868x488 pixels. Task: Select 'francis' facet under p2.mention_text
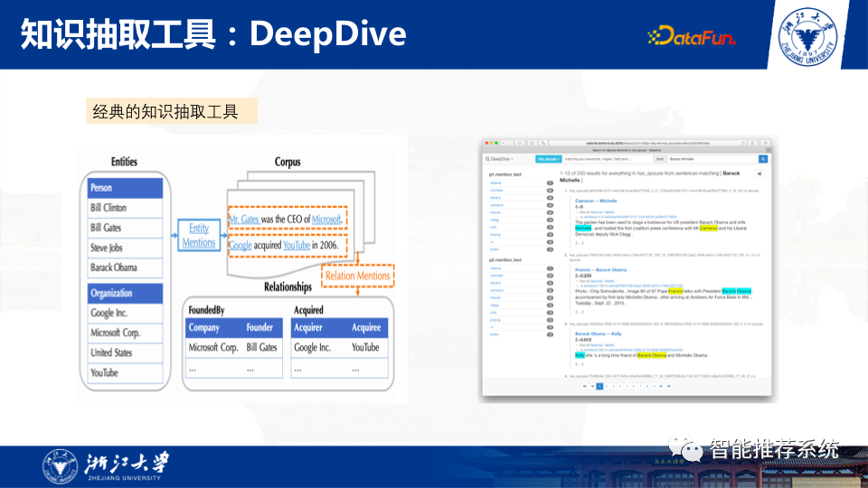coord(495,297)
